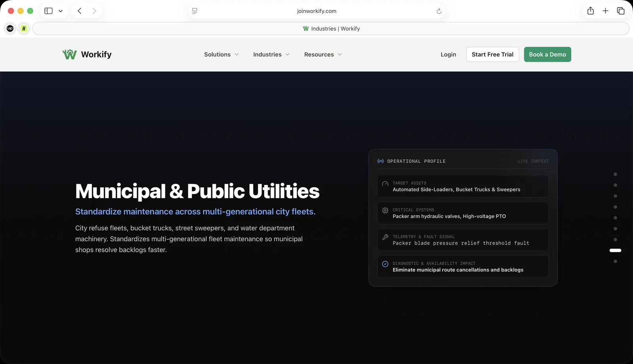This screenshot has width=633, height=364.
Task: Click the green fullscreen window button
Action: pos(30,11)
